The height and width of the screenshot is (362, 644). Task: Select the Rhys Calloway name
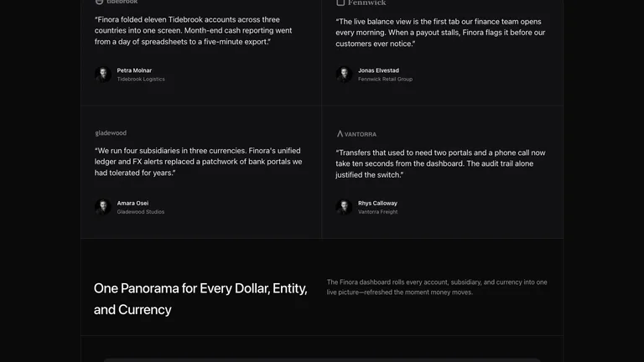tap(377, 203)
